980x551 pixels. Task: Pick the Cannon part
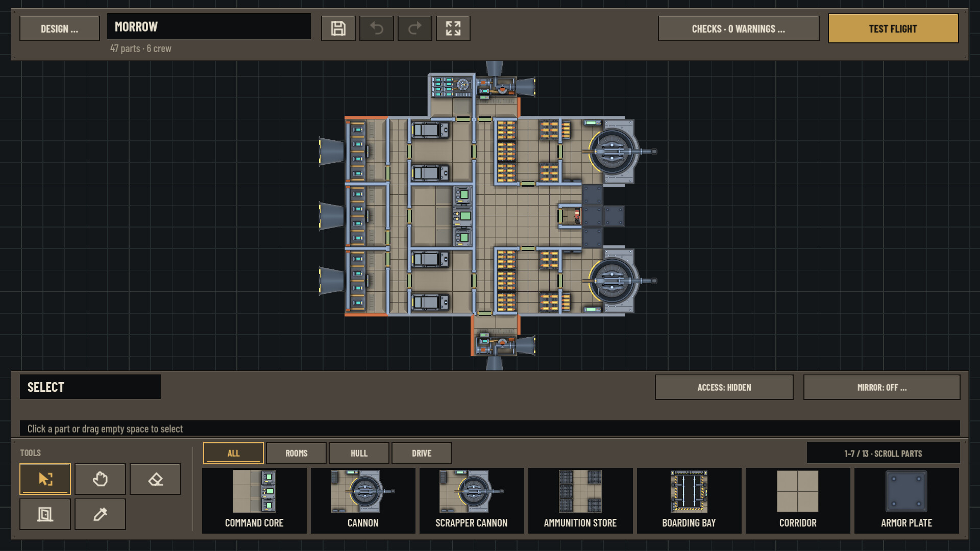363,500
